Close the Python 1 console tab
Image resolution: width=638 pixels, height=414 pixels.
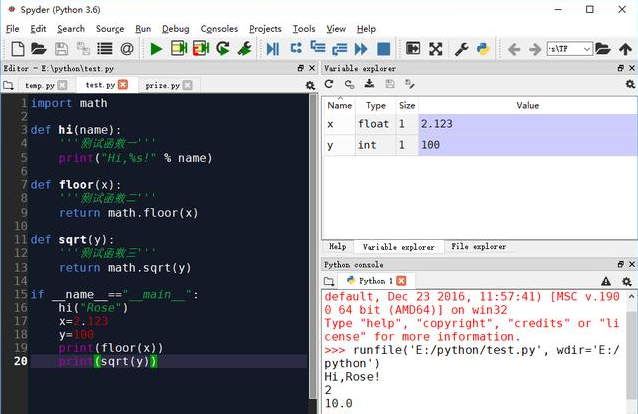point(401,281)
